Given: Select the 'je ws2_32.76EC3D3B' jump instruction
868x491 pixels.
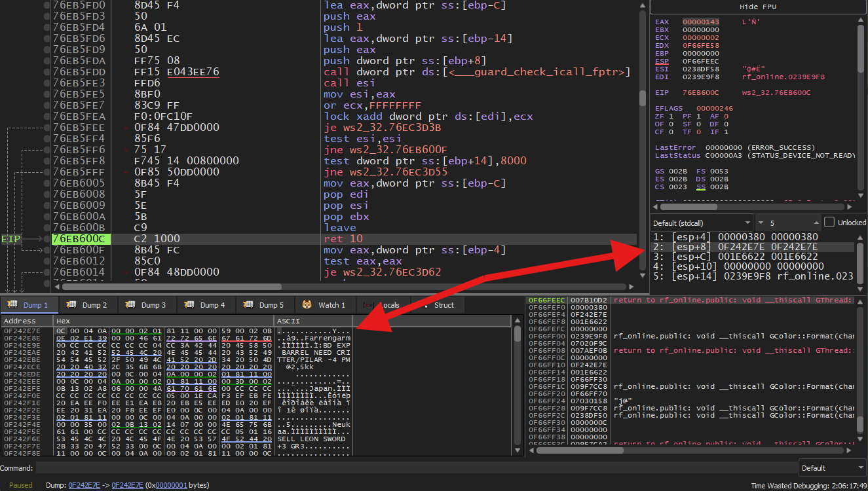Looking at the screenshot, I should pos(382,128).
